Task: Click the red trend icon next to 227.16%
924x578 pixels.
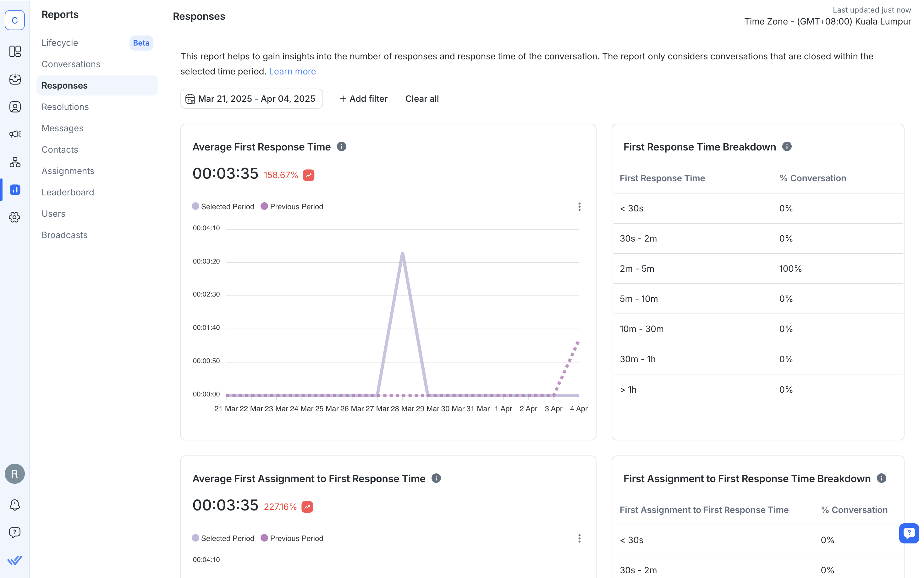Action: [307, 507]
